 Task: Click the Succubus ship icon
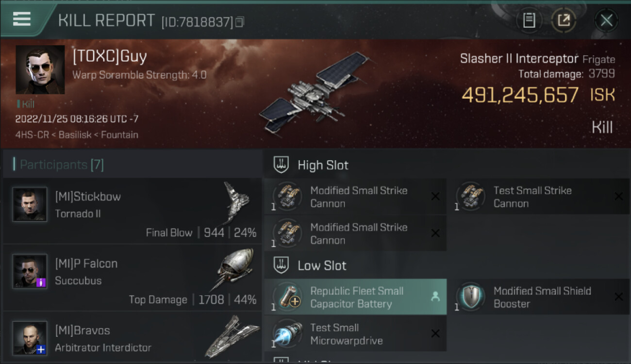click(234, 269)
